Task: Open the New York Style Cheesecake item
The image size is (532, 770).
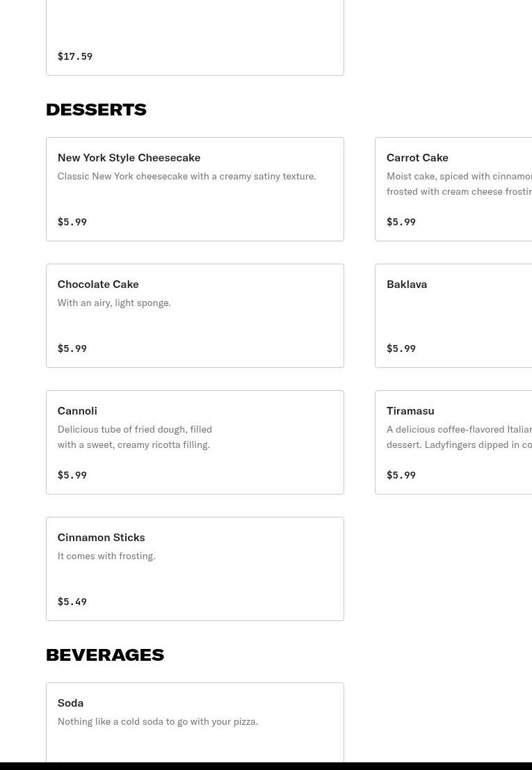Action: 195,189
